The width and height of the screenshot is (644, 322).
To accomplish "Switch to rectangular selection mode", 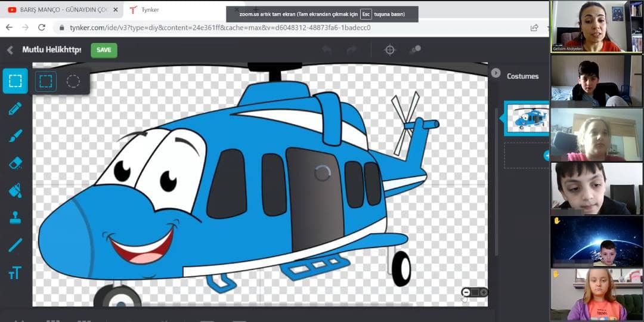I will coord(45,81).
